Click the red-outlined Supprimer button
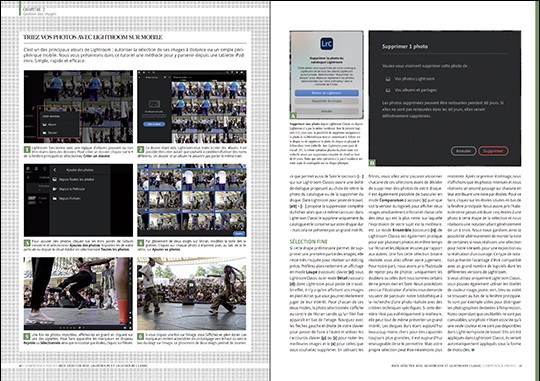The height and width of the screenshot is (381, 540). tap(493, 151)
